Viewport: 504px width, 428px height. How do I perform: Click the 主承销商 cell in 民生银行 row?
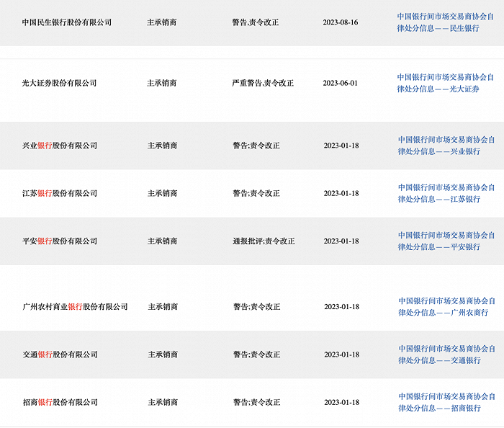162,22
